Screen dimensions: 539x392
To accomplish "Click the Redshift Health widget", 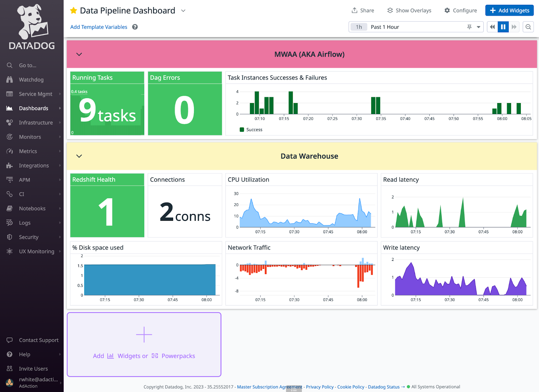I will (x=107, y=205).
